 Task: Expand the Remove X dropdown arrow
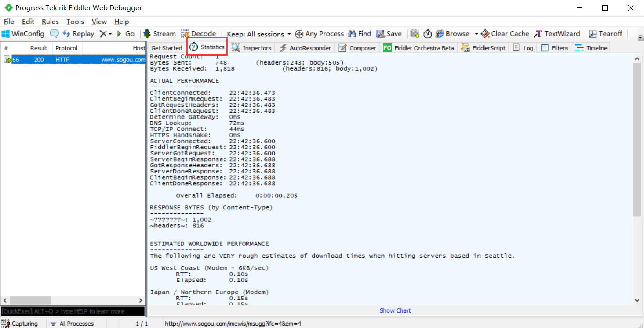click(x=110, y=34)
